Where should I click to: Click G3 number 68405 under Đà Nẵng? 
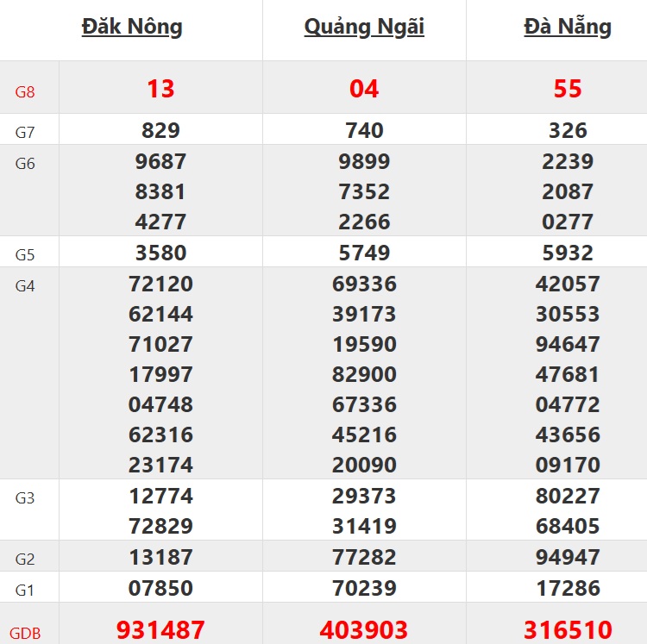click(x=567, y=526)
